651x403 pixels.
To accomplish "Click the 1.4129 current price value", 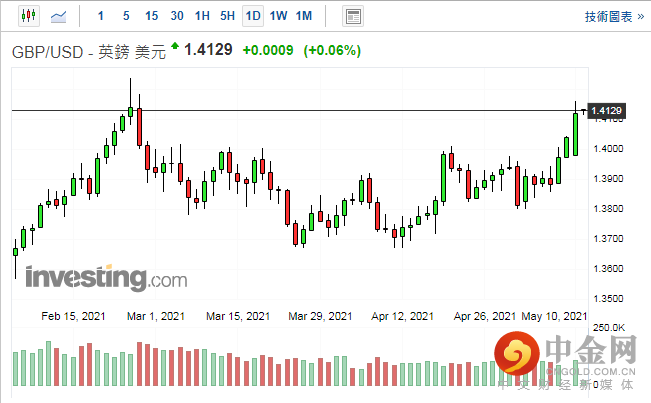I will [x=208, y=50].
